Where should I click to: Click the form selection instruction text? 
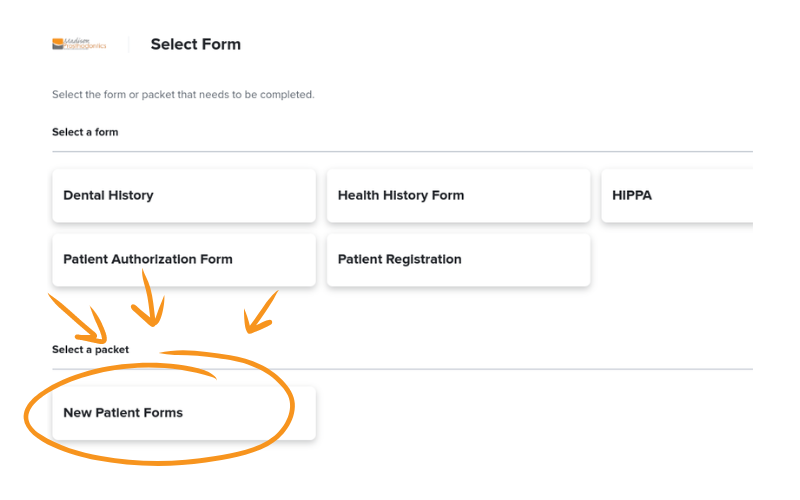[183, 94]
